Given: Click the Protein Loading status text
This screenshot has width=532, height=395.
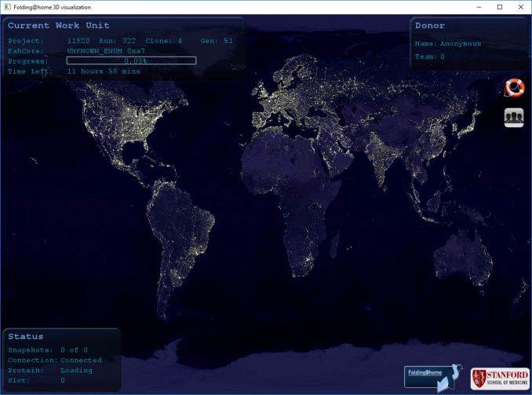Looking at the screenshot, I should (76, 370).
